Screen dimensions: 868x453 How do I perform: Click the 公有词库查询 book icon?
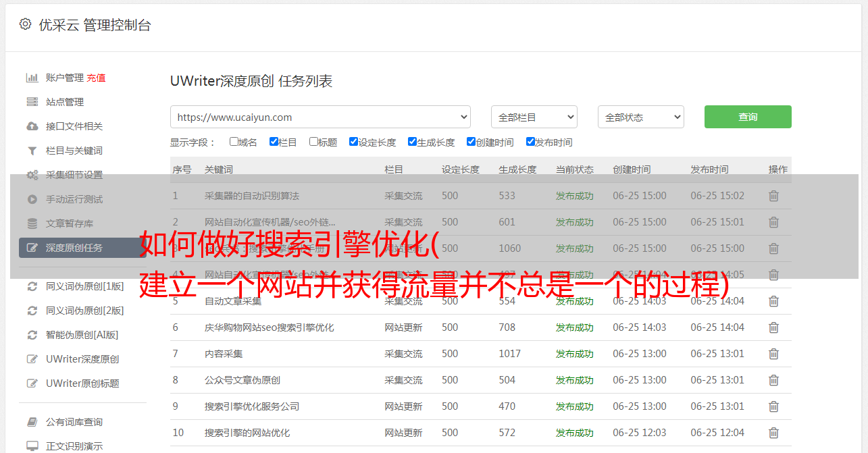point(32,422)
